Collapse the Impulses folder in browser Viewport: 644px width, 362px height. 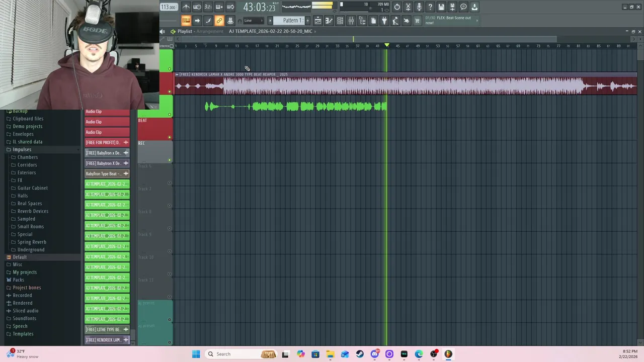[x=22, y=149]
